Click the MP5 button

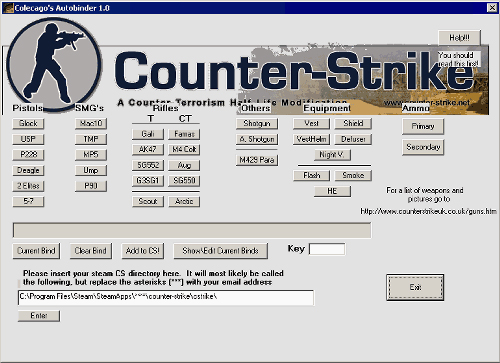(x=91, y=155)
